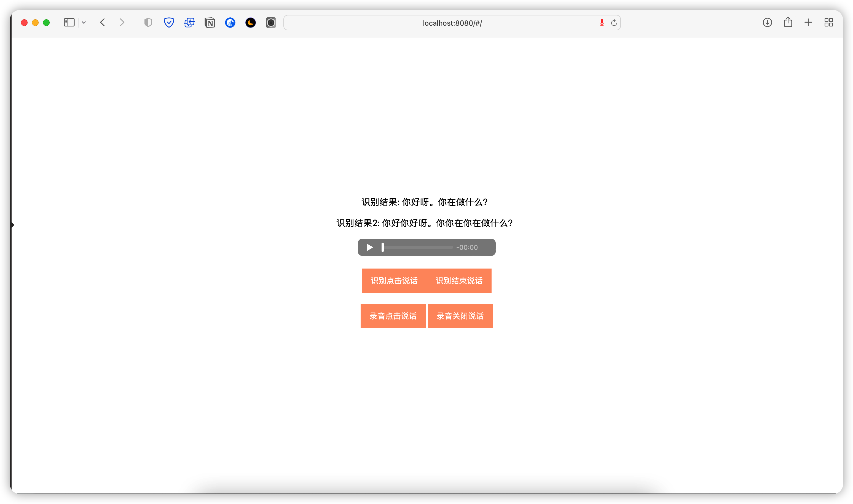
Task: Open the Notion web clipper extension
Action: click(210, 23)
